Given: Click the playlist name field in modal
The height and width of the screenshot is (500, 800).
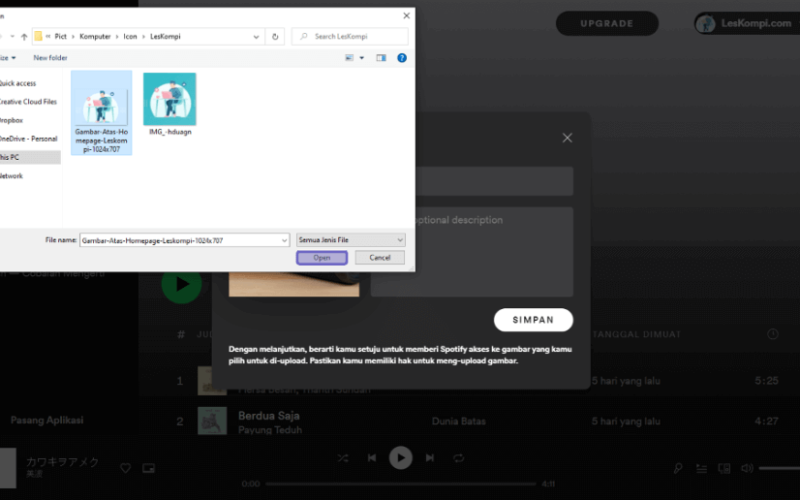Looking at the screenshot, I should (494, 181).
